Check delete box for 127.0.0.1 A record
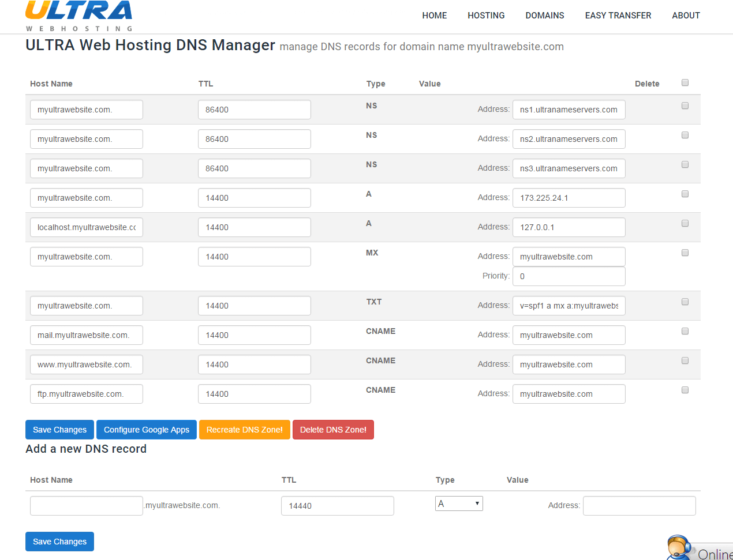 [x=685, y=223]
